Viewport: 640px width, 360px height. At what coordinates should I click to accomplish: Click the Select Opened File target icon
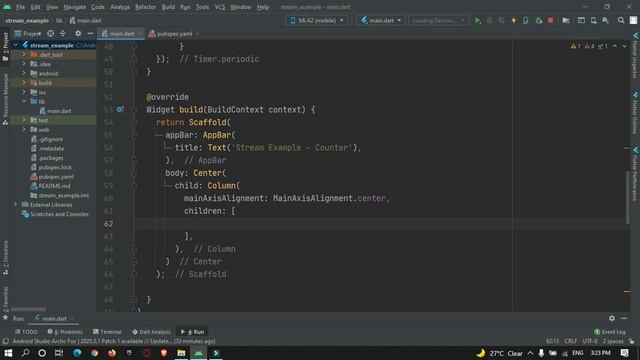(x=50, y=33)
